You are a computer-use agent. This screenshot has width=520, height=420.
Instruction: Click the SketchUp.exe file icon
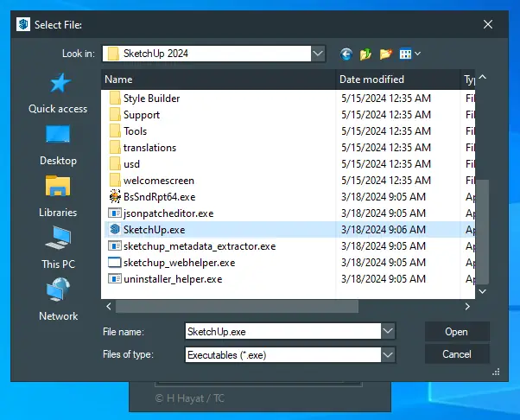115,229
